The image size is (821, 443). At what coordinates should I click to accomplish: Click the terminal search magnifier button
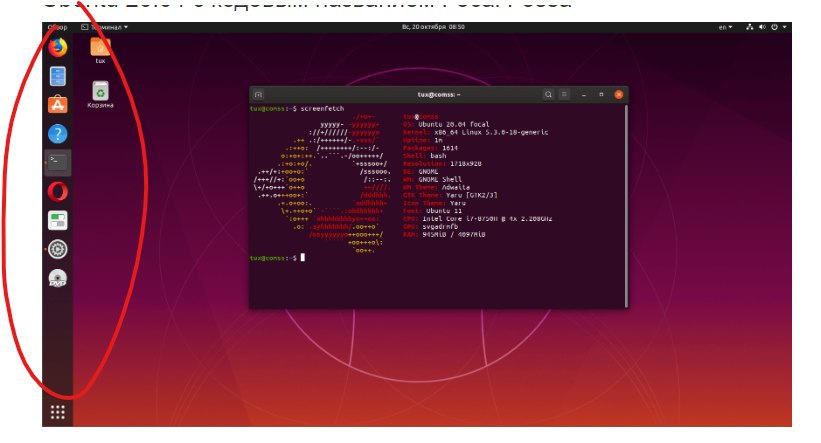(548, 95)
